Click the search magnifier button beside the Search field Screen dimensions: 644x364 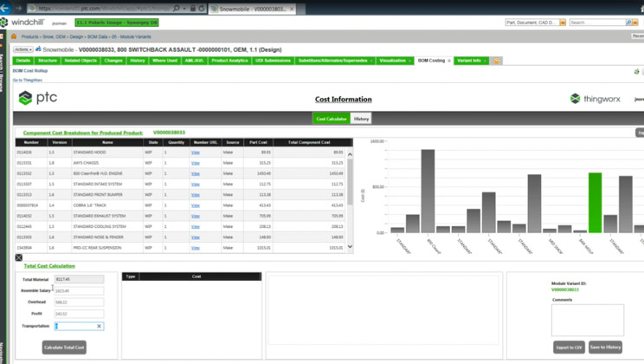pos(628,23)
